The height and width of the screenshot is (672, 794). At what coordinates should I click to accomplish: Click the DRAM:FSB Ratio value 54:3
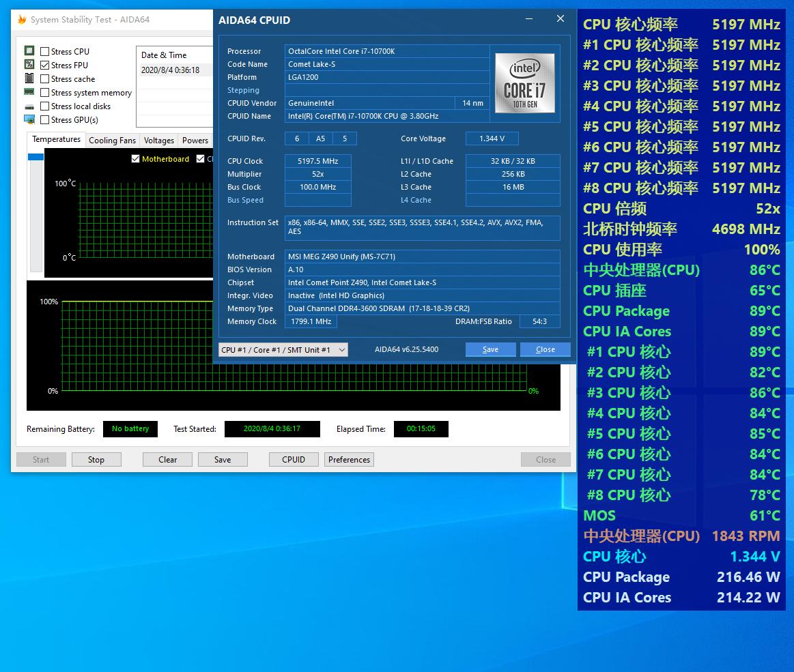tap(540, 321)
